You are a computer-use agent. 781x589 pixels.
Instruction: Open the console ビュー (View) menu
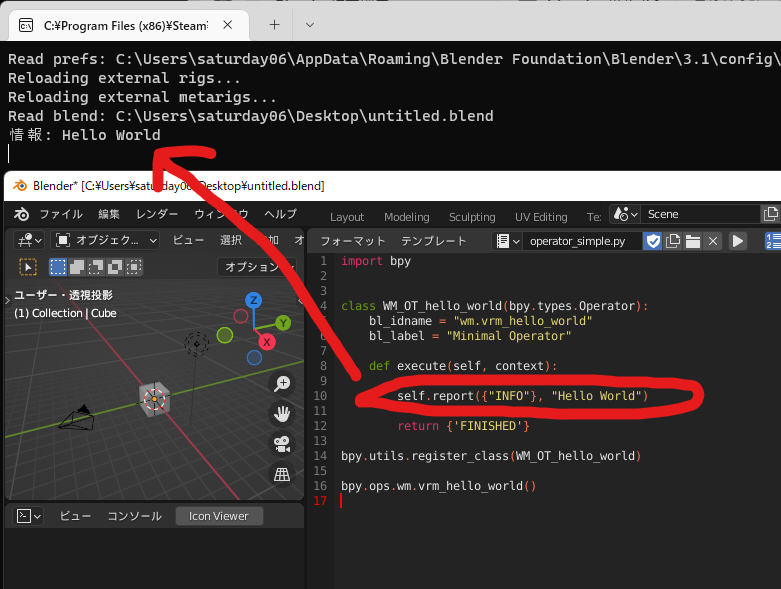(x=75, y=516)
